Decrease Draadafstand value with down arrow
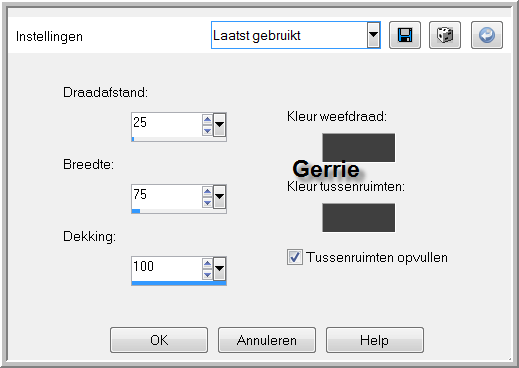This screenshot has height=368, width=519. point(207,131)
